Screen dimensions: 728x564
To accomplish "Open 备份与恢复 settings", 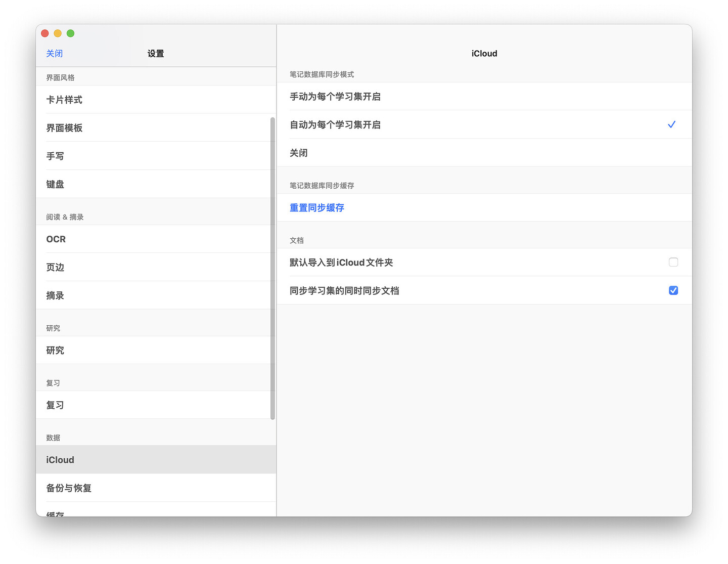I will pyautogui.click(x=156, y=488).
